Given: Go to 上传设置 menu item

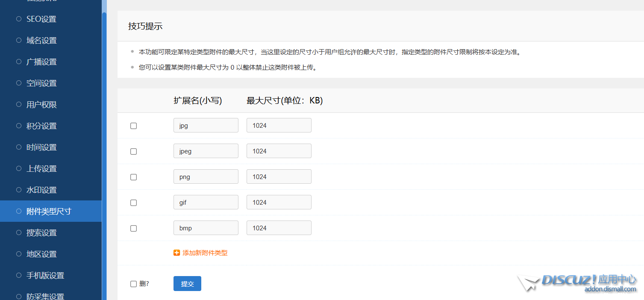Looking at the screenshot, I should [x=41, y=168].
